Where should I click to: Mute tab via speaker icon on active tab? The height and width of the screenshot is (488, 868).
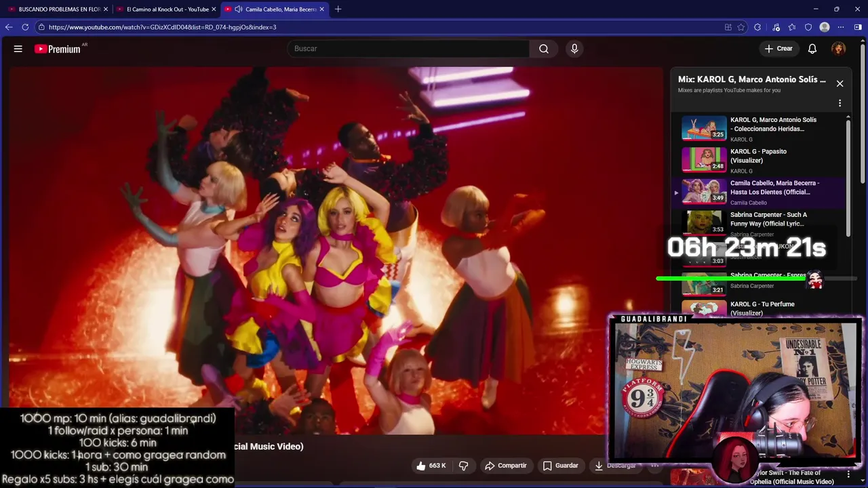click(x=239, y=9)
